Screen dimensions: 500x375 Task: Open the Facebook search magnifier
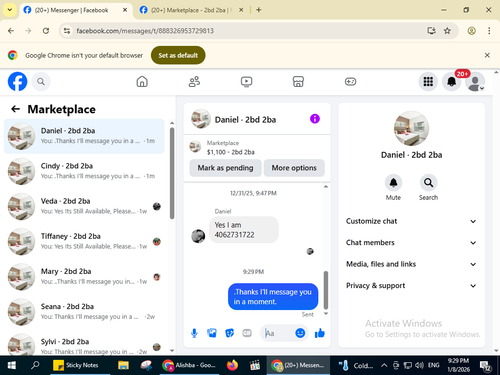(41, 81)
